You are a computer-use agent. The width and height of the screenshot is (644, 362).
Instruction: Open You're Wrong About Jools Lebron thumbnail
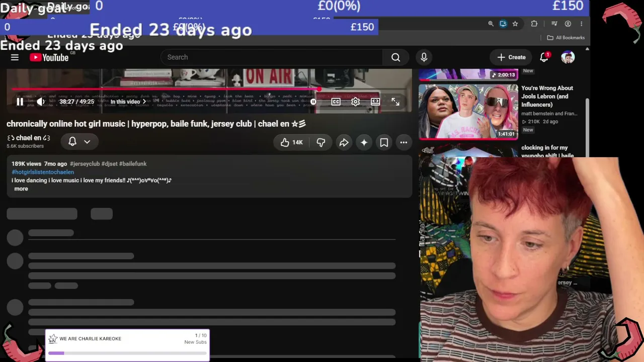(x=468, y=111)
